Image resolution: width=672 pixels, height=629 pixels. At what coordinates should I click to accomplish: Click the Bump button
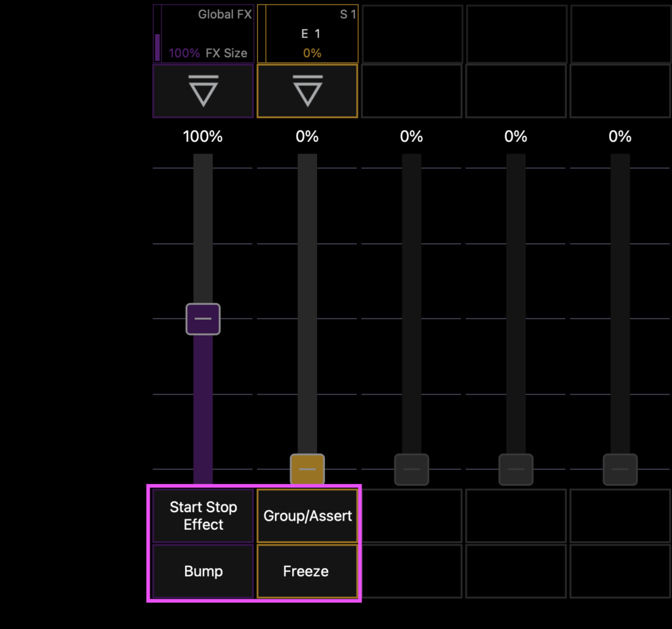203,571
